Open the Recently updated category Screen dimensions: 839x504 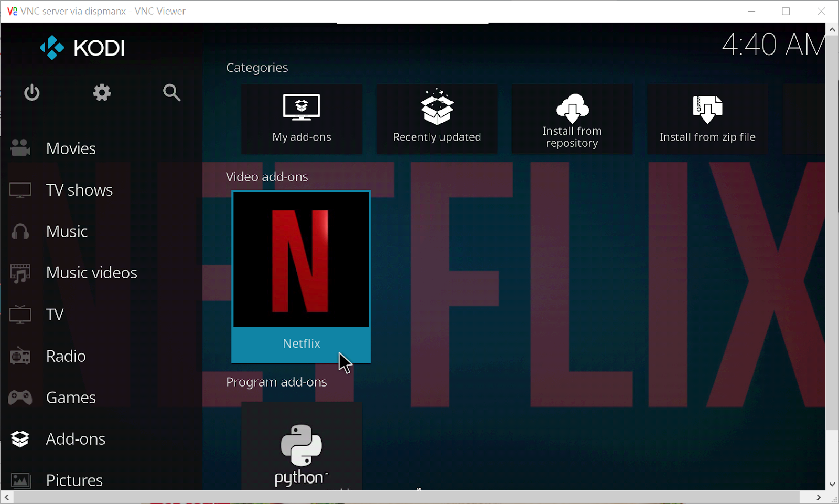coord(437,118)
